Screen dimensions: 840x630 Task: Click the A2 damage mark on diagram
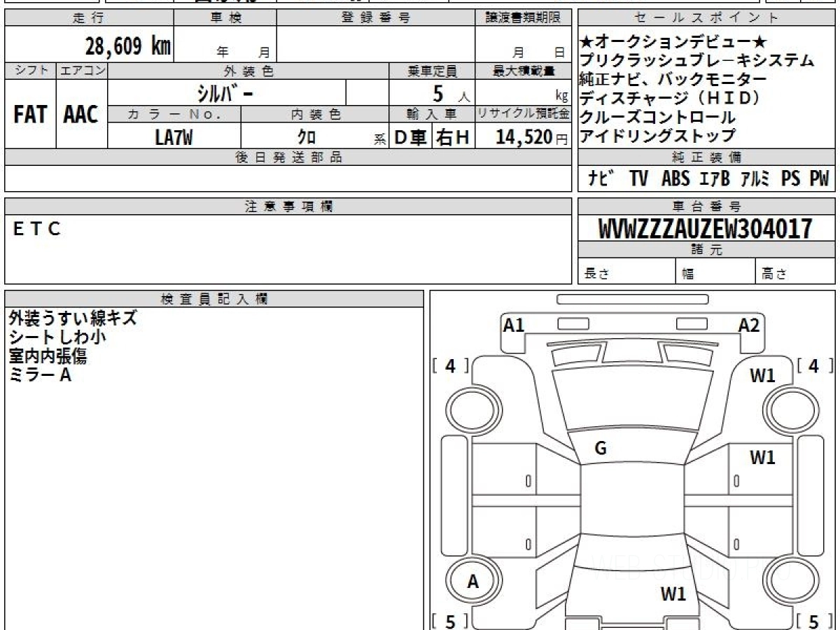pyautogui.click(x=749, y=325)
